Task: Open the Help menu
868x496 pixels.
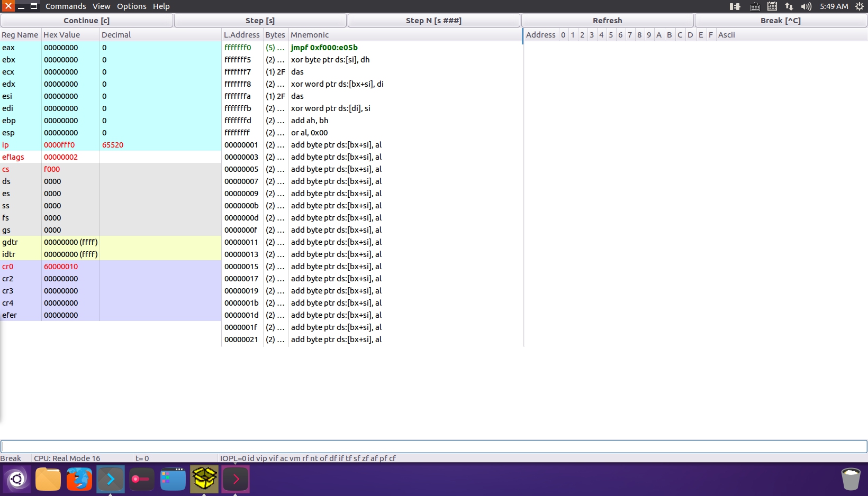Action: click(x=161, y=6)
